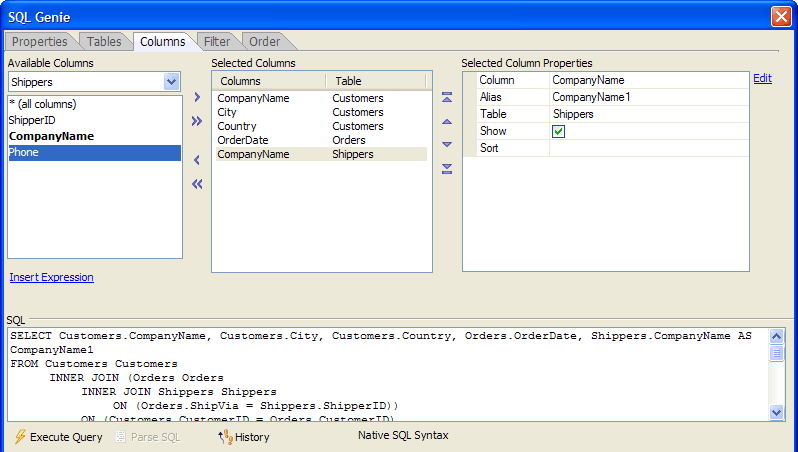Select the Columns tab
Viewport: 798px width, 452px height.
(x=163, y=42)
